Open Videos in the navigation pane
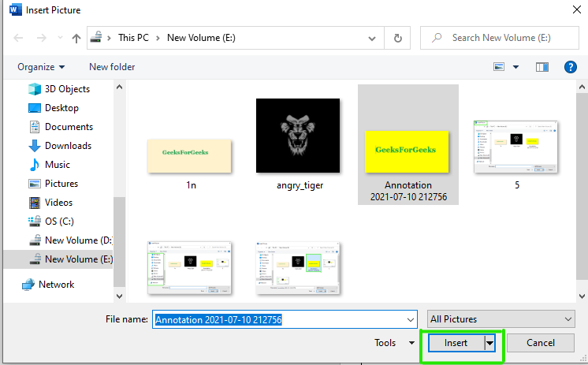 (x=50, y=203)
